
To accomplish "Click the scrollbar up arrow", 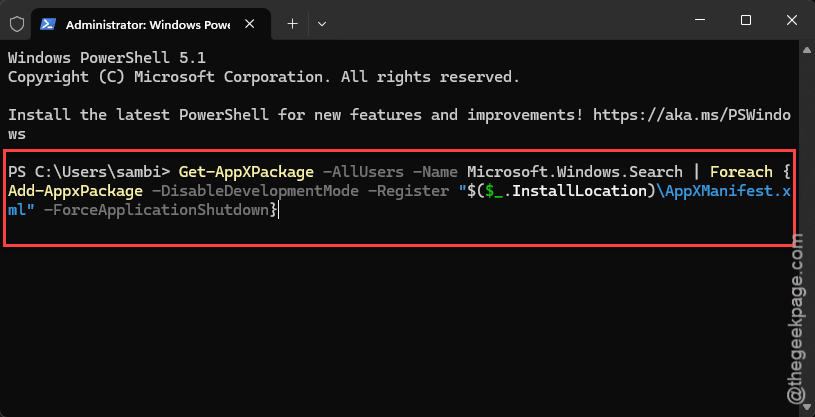I will 807,50.
